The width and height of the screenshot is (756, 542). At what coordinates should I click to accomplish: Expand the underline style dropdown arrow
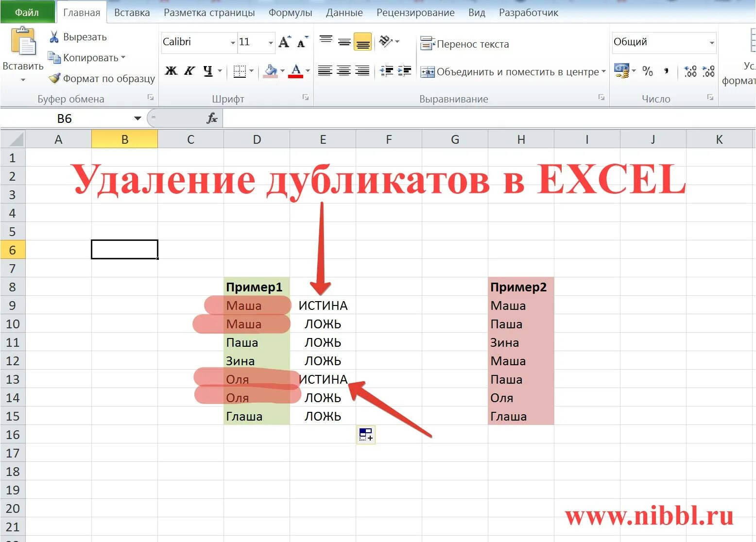220,71
